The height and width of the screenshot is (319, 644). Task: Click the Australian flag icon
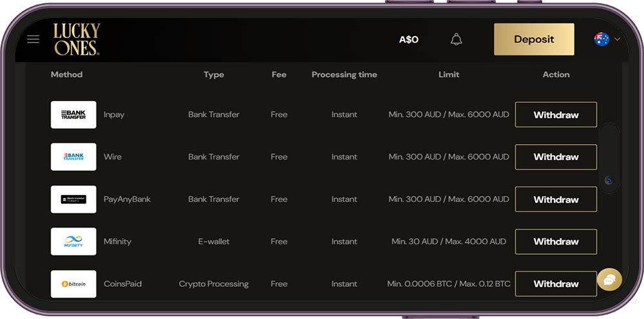(x=601, y=39)
